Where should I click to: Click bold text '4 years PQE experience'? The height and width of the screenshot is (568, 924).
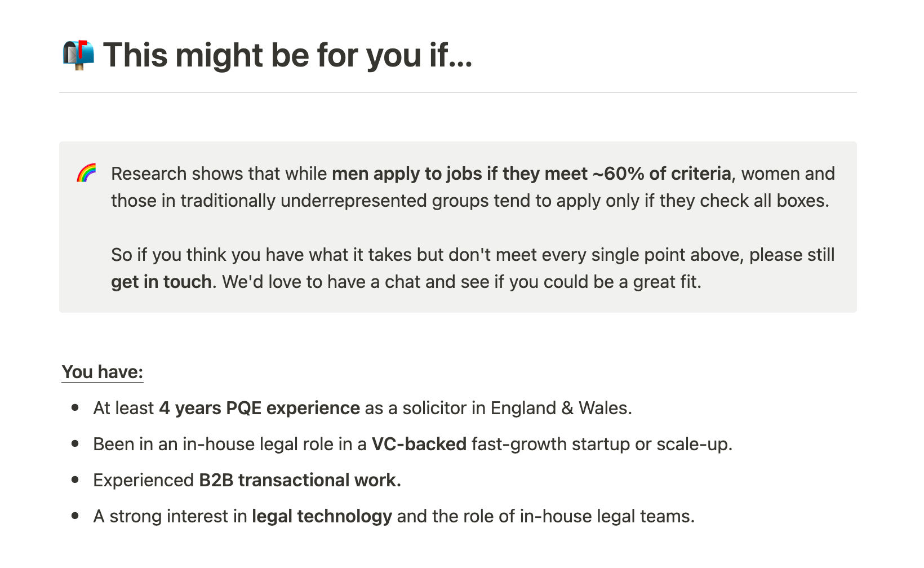tap(259, 408)
